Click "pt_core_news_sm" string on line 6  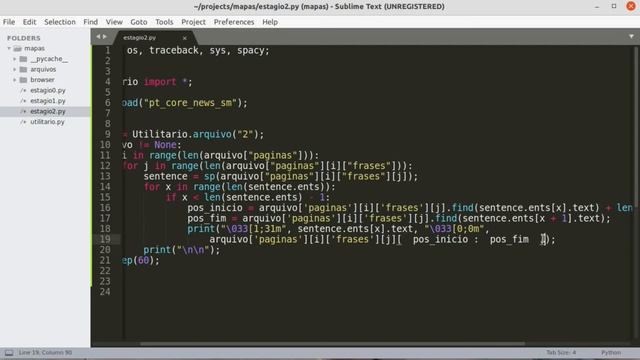point(191,103)
